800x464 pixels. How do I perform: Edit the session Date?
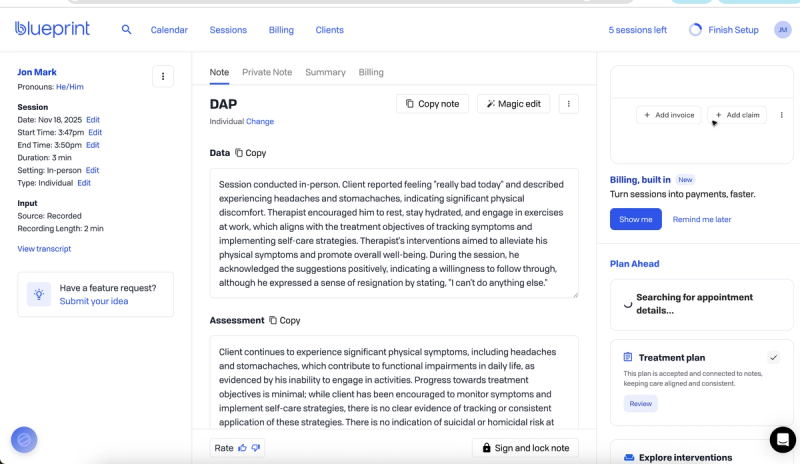point(93,119)
